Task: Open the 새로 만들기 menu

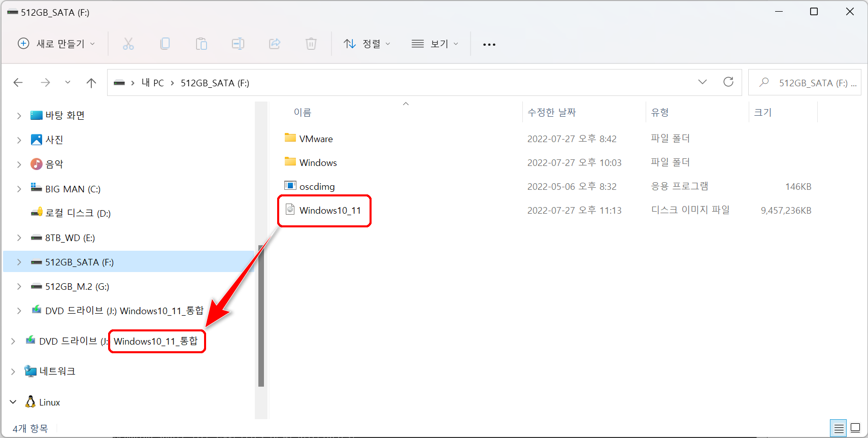Action: [x=56, y=44]
